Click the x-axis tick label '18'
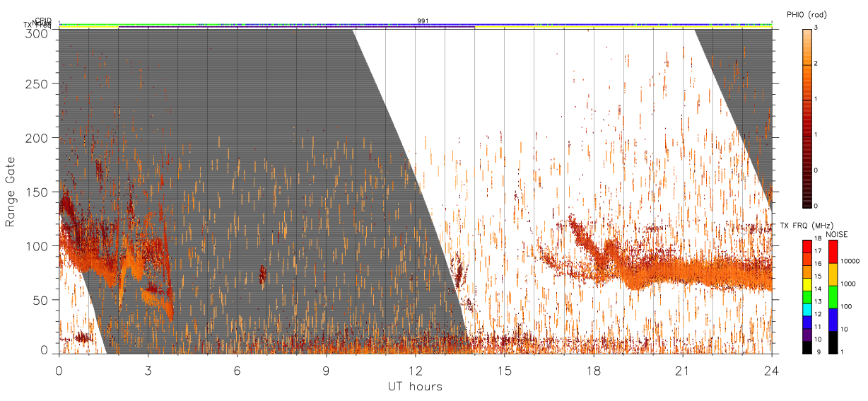This screenshot has width=868, height=401. (x=593, y=370)
